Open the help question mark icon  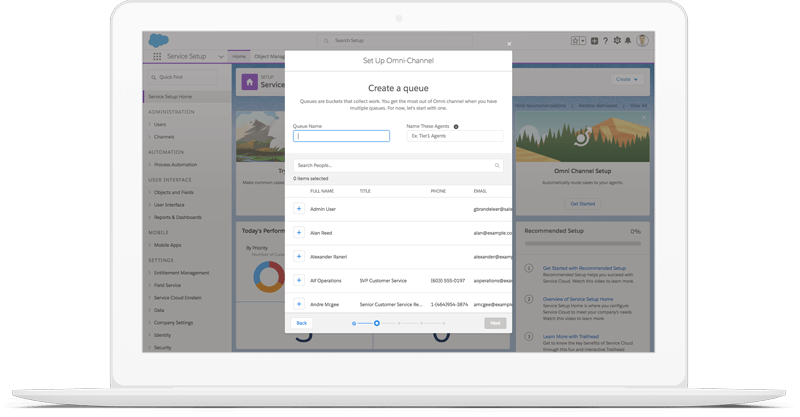605,41
